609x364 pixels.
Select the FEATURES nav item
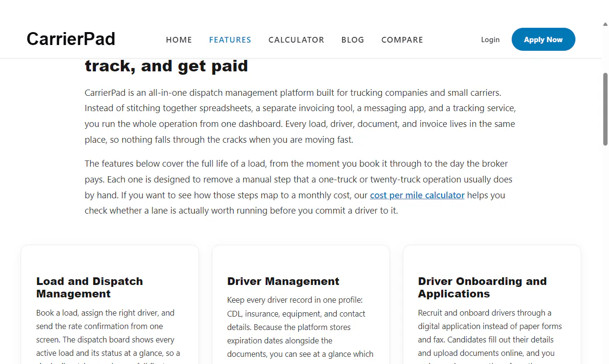click(x=230, y=40)
